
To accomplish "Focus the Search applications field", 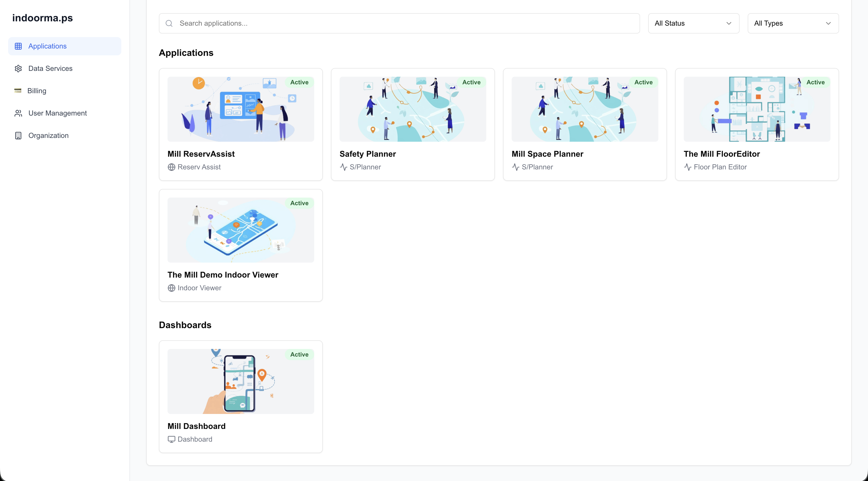I will [399, 23].
